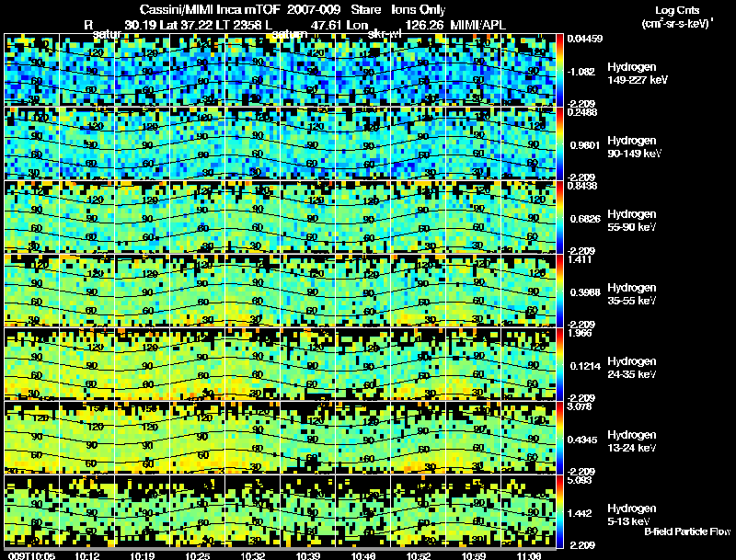The width and height of the screenshot is (736, 560).
Task: Click the 0.3988 colorbar value
Action: point(585,292)
